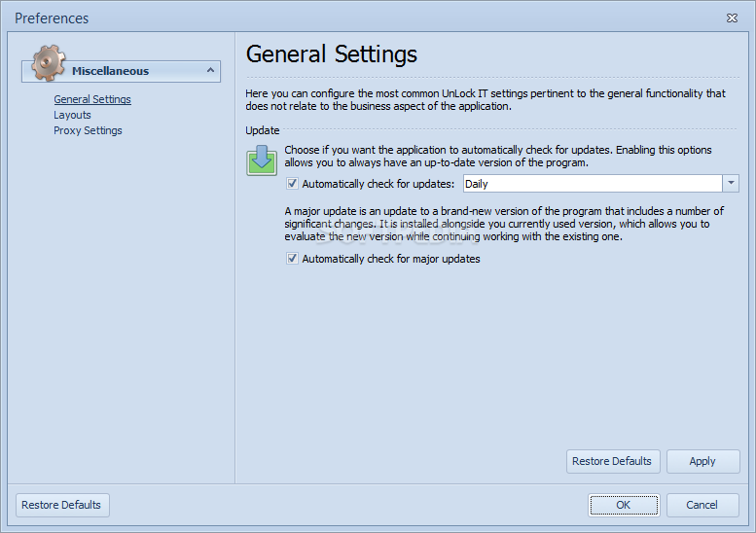The height and width of the screenshot is (533, 756).
Task: Click the Update section label
Action: point(263,130)
